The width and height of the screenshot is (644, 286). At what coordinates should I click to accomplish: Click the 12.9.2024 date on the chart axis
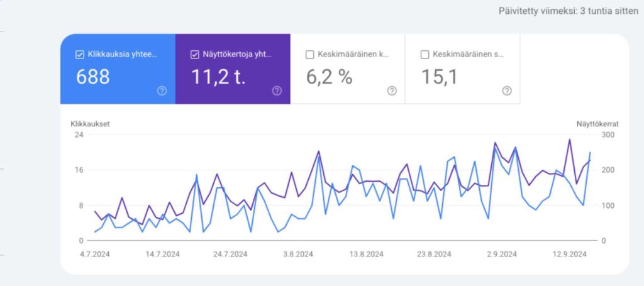[570, 255]
